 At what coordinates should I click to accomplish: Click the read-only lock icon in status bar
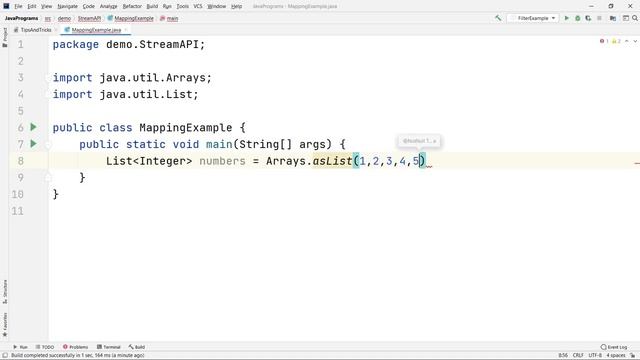point(632,356)
